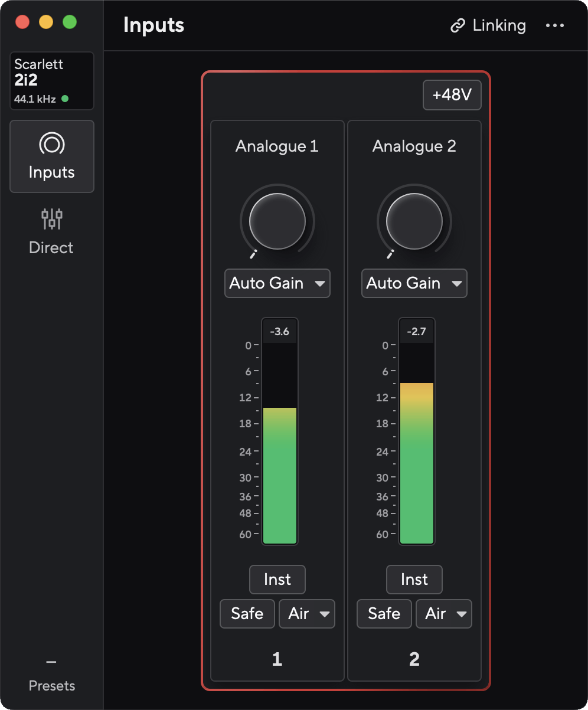Image resolution: width=588 pixels, height=710 pixels.
Task: Click the 44.1 kHz sample rate
Action: pos(35,99)
